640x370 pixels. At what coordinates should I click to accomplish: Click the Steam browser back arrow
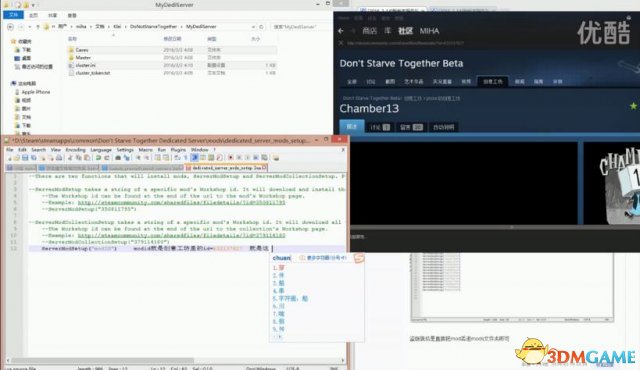point(341,31)
